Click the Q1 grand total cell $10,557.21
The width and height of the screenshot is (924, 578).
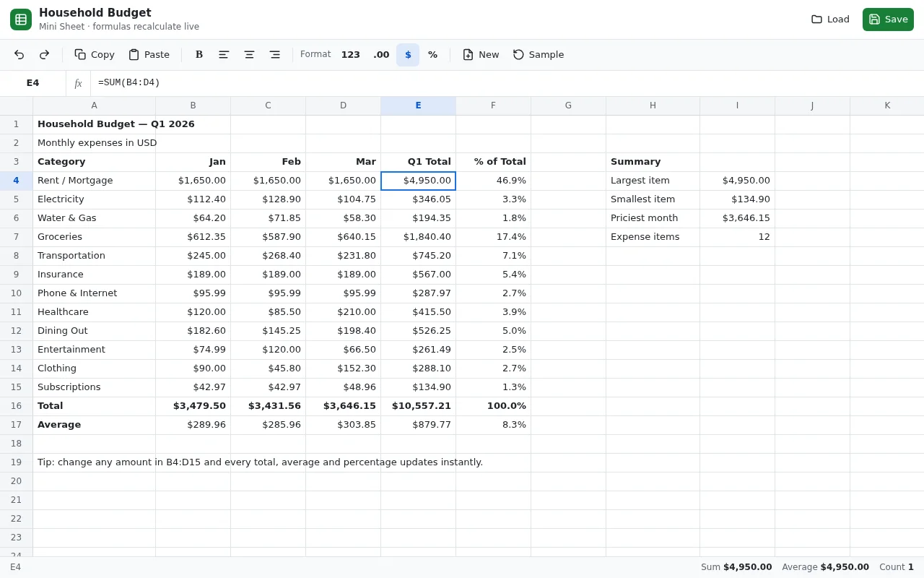click(x=418, y=406)
